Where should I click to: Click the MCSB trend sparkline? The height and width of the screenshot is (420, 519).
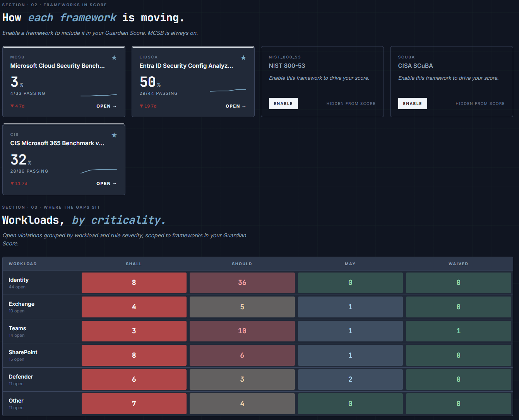[x=99, y=95]
